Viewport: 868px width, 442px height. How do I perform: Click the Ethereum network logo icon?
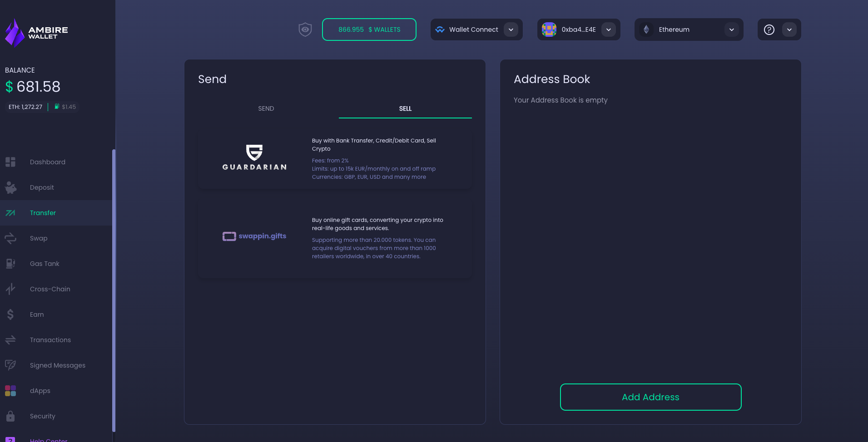[x=646, y=29]
